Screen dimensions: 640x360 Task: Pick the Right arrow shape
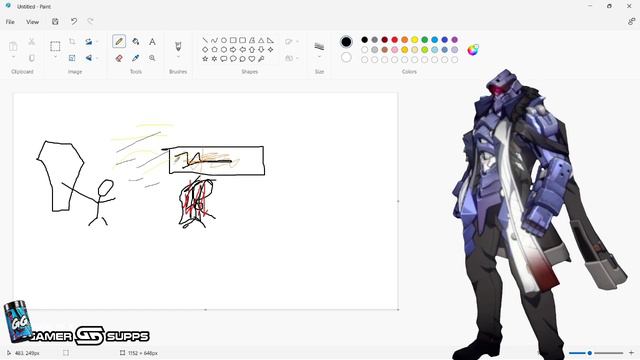233,49
